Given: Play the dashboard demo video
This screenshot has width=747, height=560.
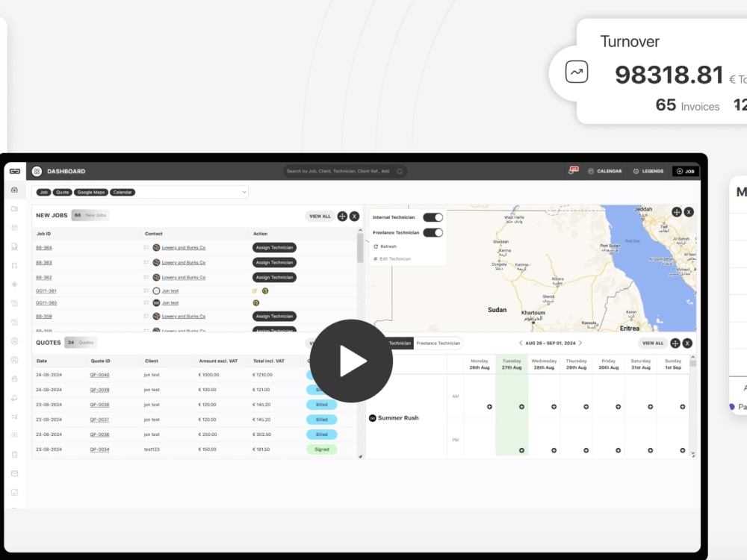Looking at the screenshot, I should tap(351, 361).
